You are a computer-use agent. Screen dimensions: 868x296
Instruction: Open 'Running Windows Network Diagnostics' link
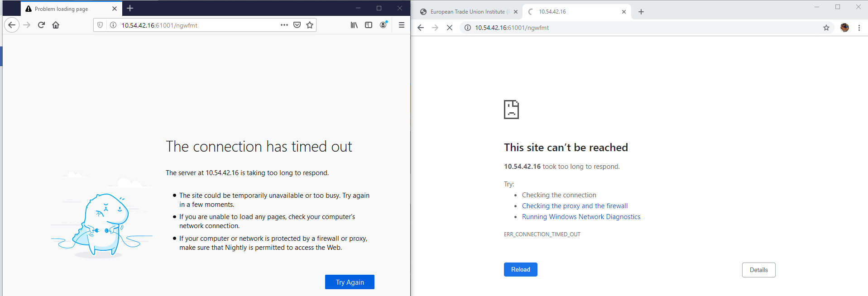pos(581,217)
